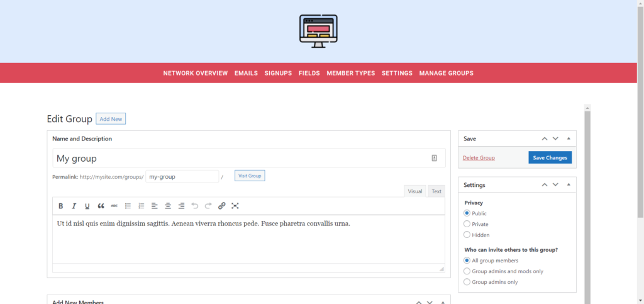The height and width of the screenshot is (304, 644).
Task: Collapse the Settings panel
Action: (569, 185)
